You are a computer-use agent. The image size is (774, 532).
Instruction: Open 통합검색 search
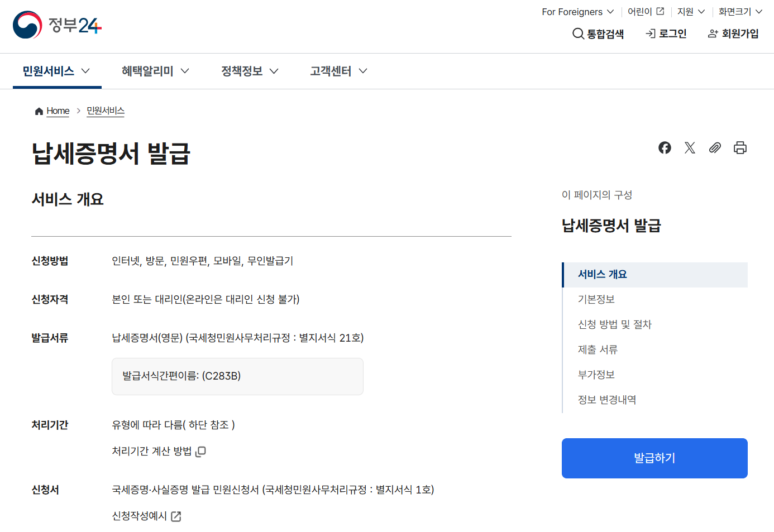[x=598, y=34]
